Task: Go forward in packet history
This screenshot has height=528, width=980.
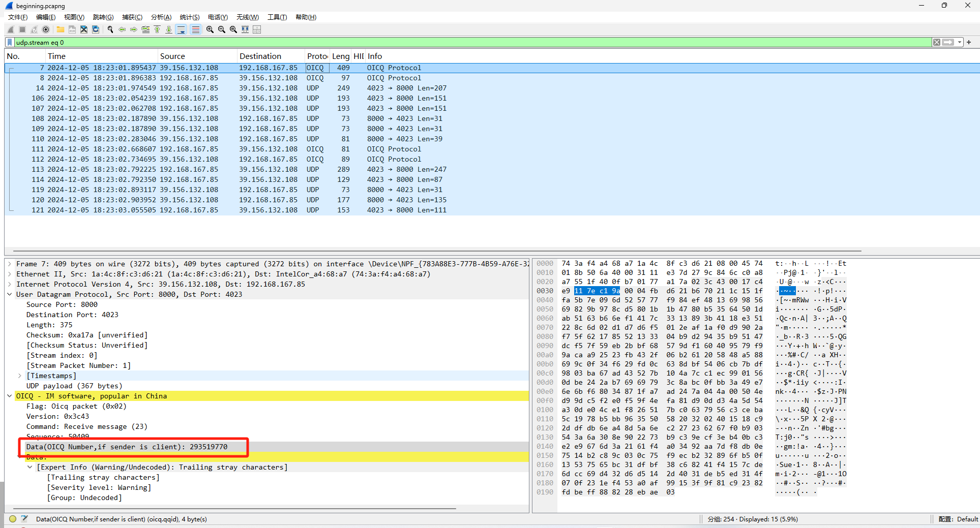Action: [x=134, y=29]
